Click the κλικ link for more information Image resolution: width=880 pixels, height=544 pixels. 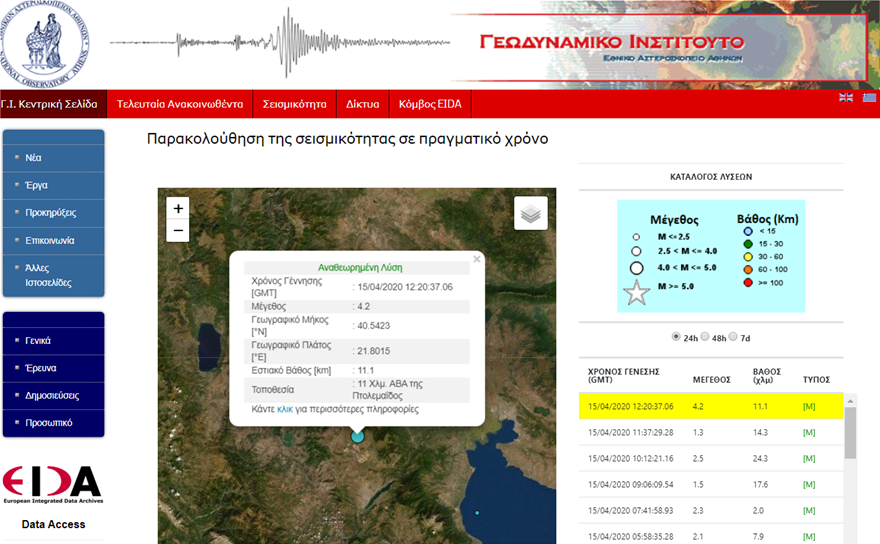[x=284, y=409]
